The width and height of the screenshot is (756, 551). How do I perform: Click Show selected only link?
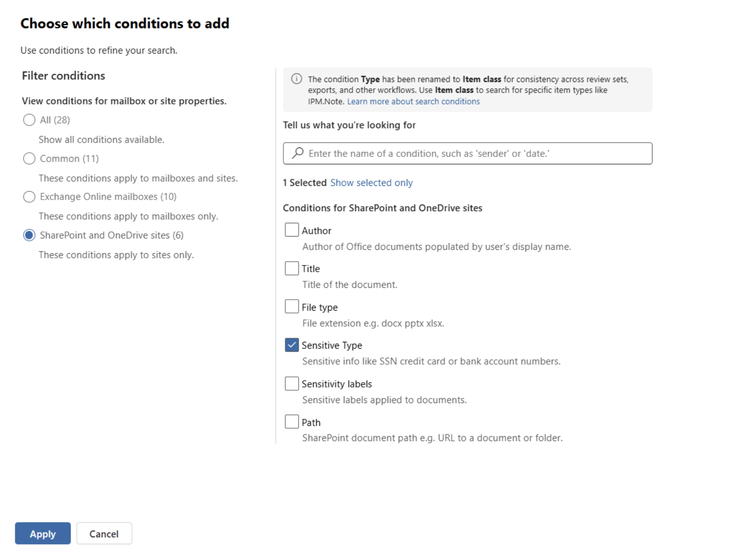point(372,183)
